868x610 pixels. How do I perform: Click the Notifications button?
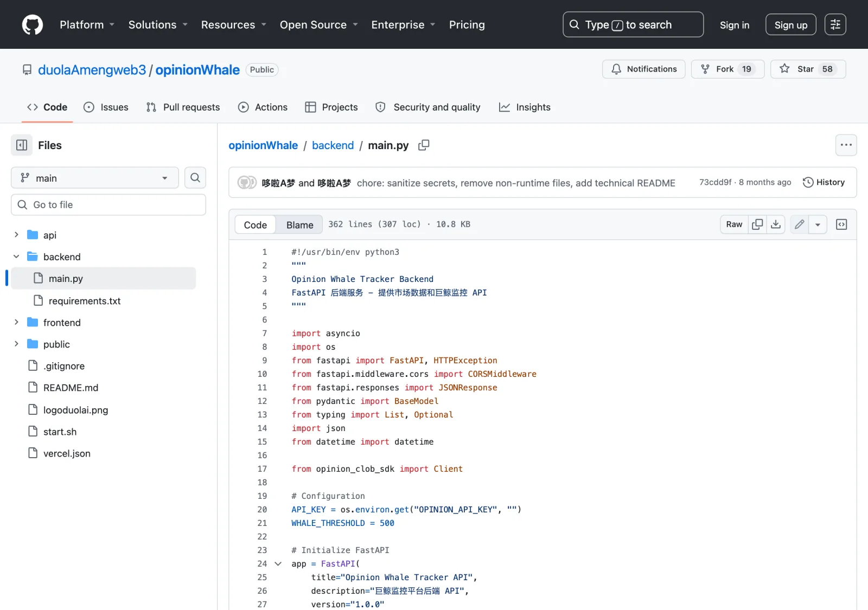click(643, 69)
